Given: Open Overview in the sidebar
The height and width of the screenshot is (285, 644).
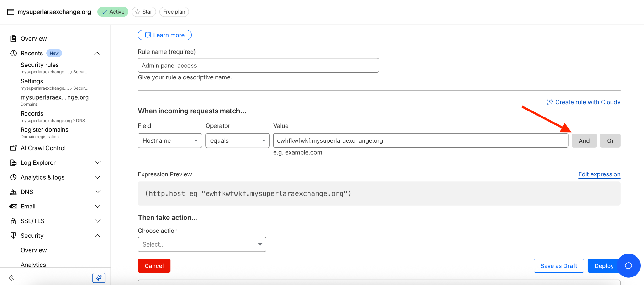Looking at the screenshot, I should [34, 39].
